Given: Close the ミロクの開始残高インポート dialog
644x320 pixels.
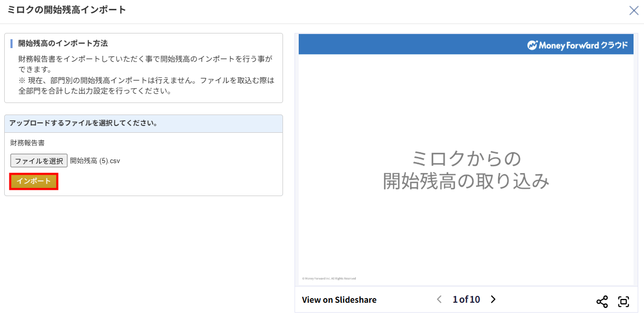Looking at the screenshot, I should pyautogui.click(x=634, y=10).
